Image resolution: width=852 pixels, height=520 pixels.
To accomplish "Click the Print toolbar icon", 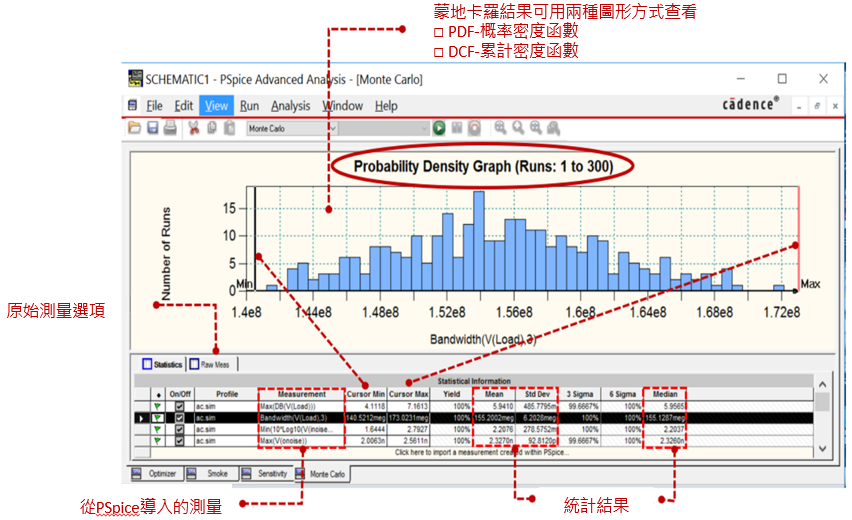I will (170, 128).
